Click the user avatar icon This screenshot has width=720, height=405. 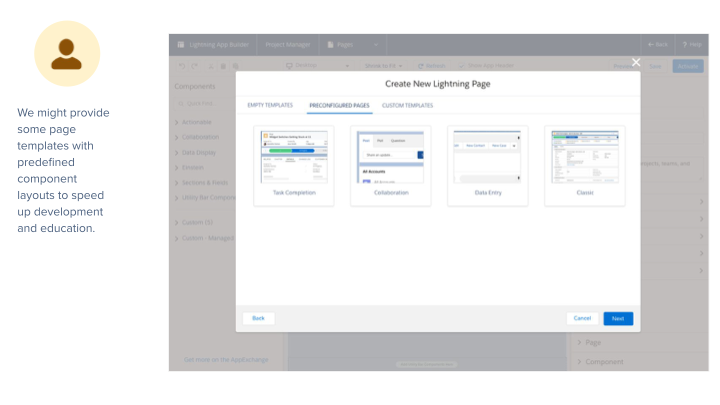67,54
